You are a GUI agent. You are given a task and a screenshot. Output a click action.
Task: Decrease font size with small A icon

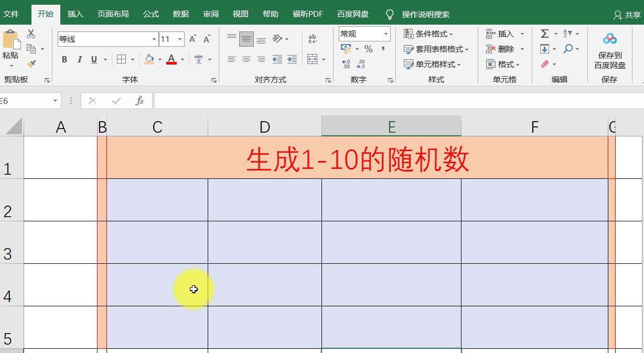coord(207,39)
